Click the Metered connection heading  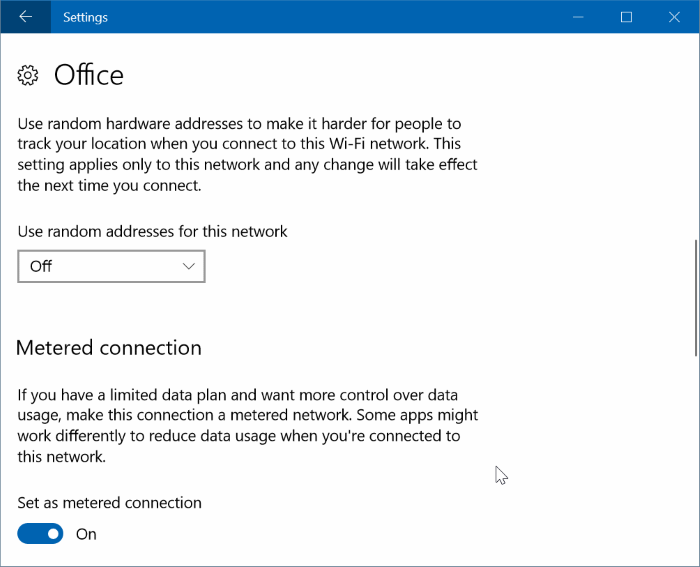pos(108,348)
